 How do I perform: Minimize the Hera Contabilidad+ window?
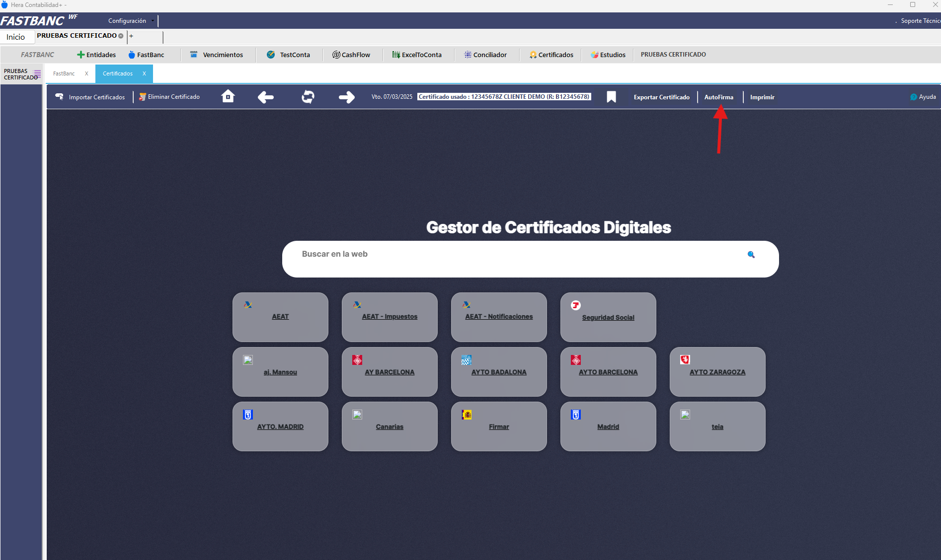[x=890, y=5]
